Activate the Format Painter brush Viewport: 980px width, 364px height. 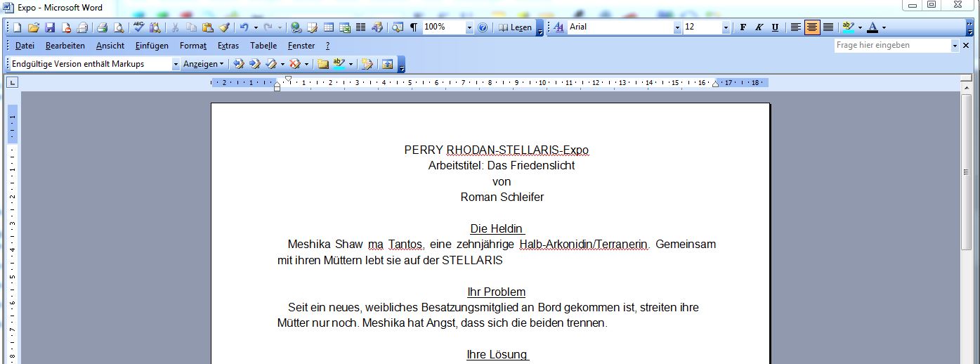(224, 27)
